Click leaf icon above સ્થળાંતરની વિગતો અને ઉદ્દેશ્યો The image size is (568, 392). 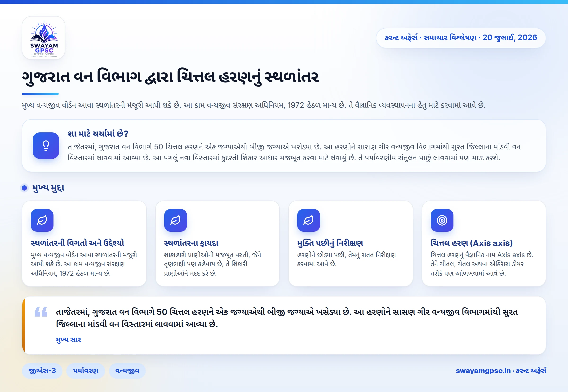(x=42, y=220)
